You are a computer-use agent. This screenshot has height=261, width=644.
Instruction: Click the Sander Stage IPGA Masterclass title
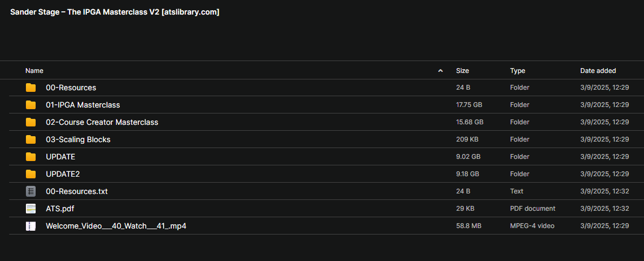(114, 12)
